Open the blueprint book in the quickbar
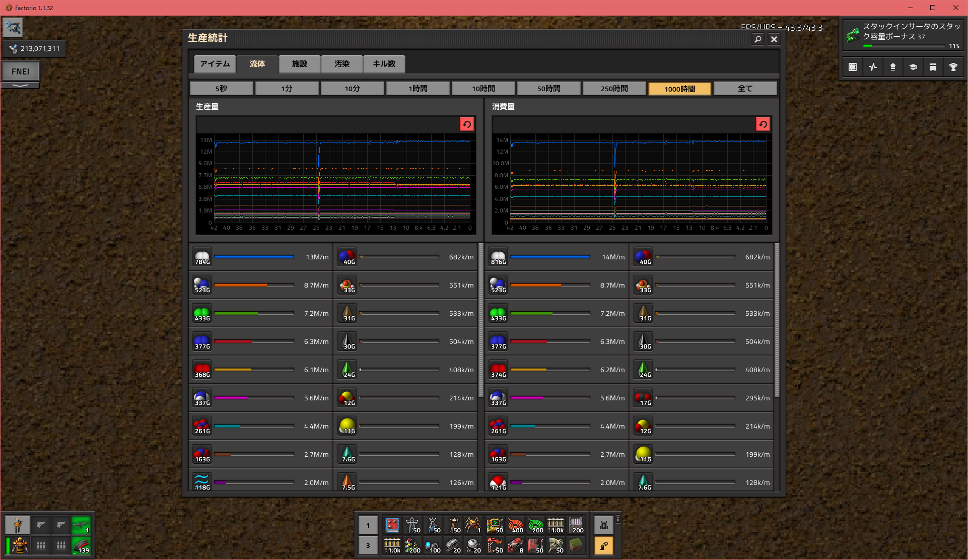The image size is (968, 560). pyautogui.click(x=392, y=525)
